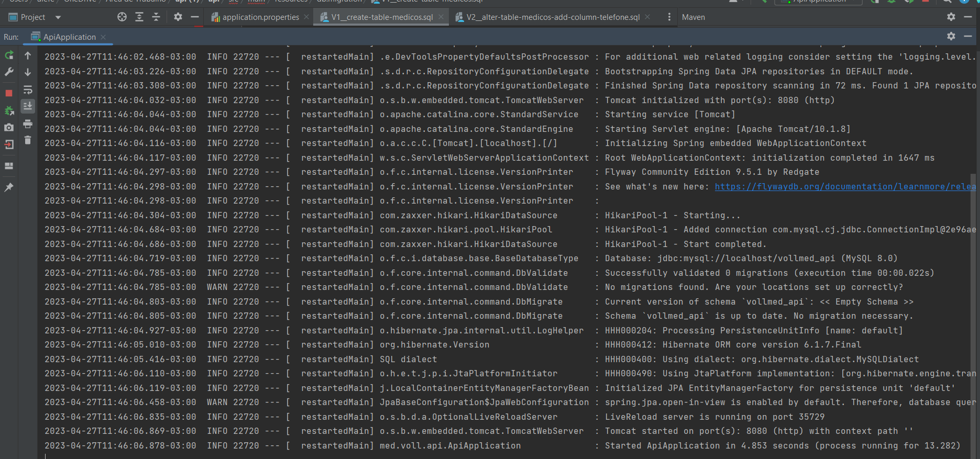Screen dimensions: 980x459
Task: Hide the Run tool window
Action: [x=968, y=36]
